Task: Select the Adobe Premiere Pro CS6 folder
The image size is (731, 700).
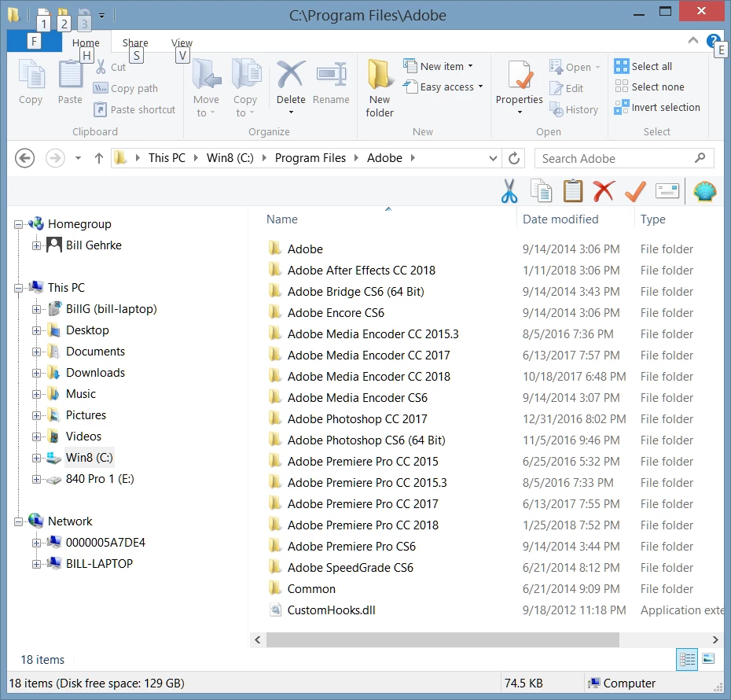Action: point(351,547)
